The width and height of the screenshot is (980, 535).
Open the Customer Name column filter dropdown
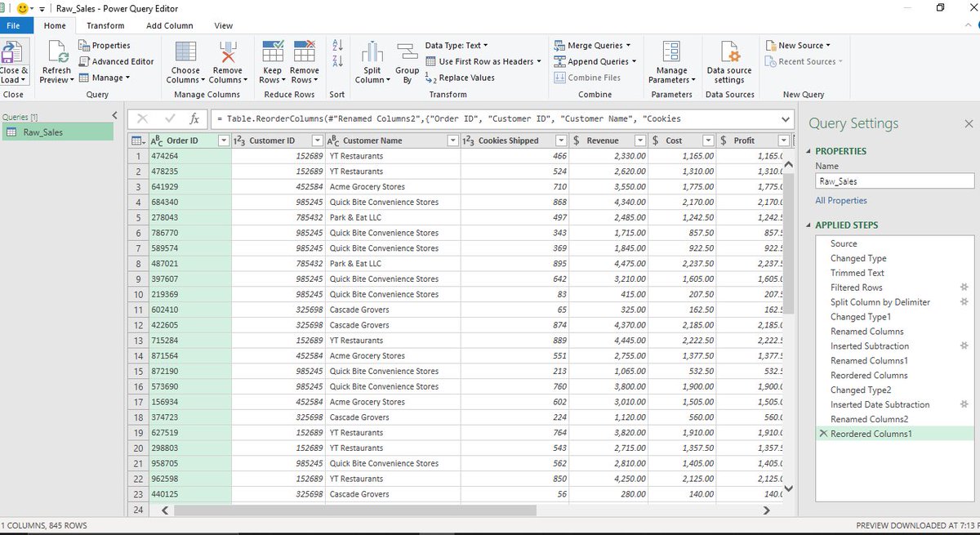[x=452, y=140]
